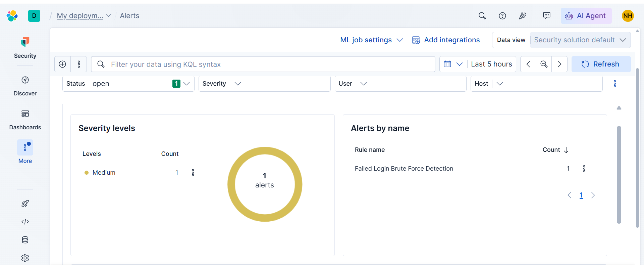644x265 pixels.
Task: Open the Security app in sidebar
Action: click(25, 48)
